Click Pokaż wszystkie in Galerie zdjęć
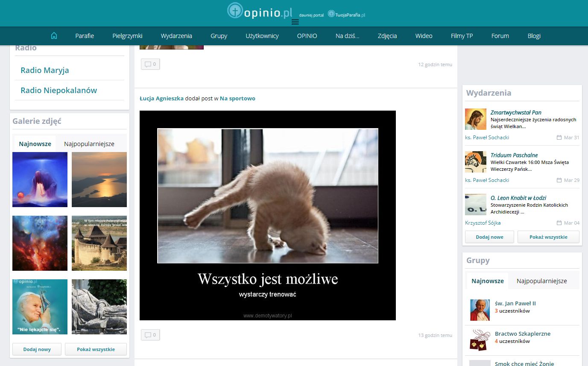This screenshot has width=588, height=366. pyautogui.click(x=96, y=349)
